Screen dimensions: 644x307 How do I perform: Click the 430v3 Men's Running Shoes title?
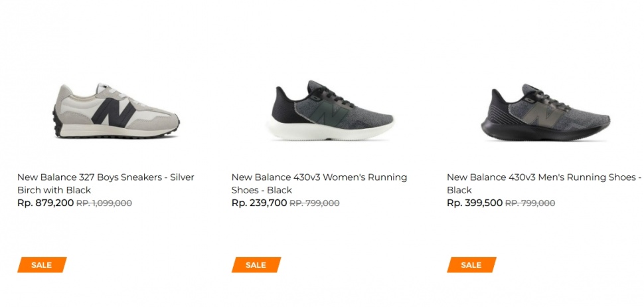tap(543, 183)
